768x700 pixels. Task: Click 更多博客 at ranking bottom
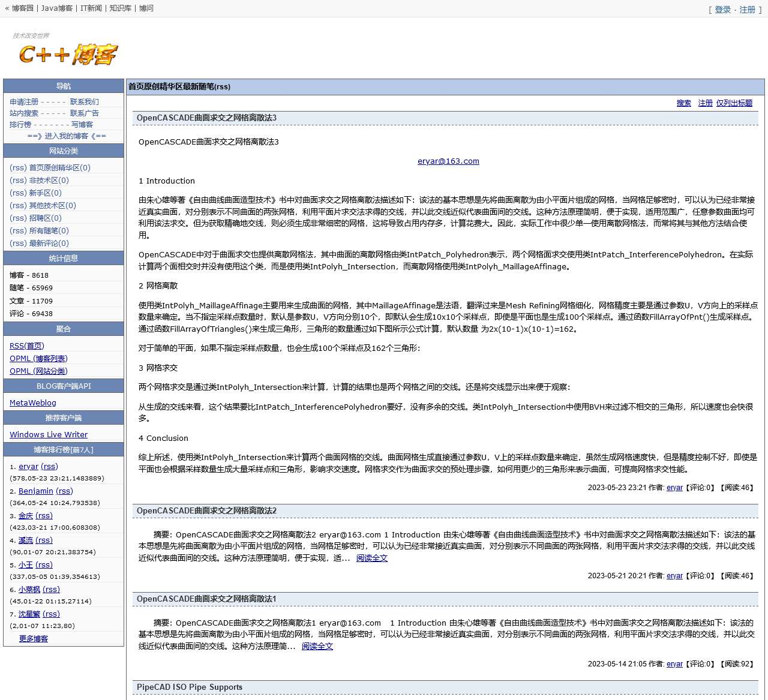pos(34,639)
